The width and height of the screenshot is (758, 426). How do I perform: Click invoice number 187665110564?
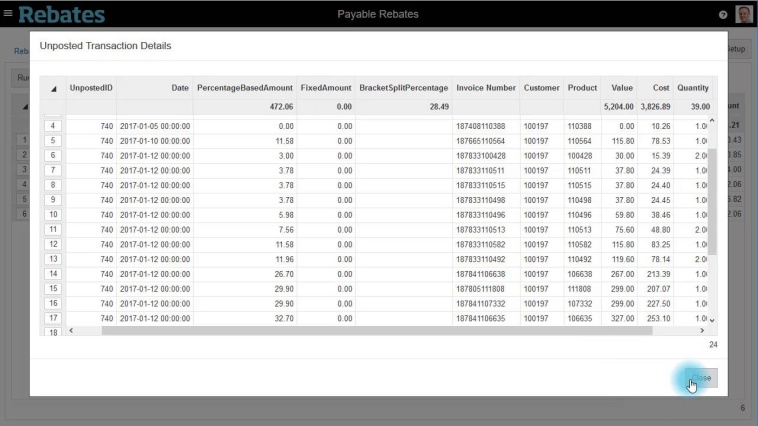pyautogui.click(x=481, y=141)
